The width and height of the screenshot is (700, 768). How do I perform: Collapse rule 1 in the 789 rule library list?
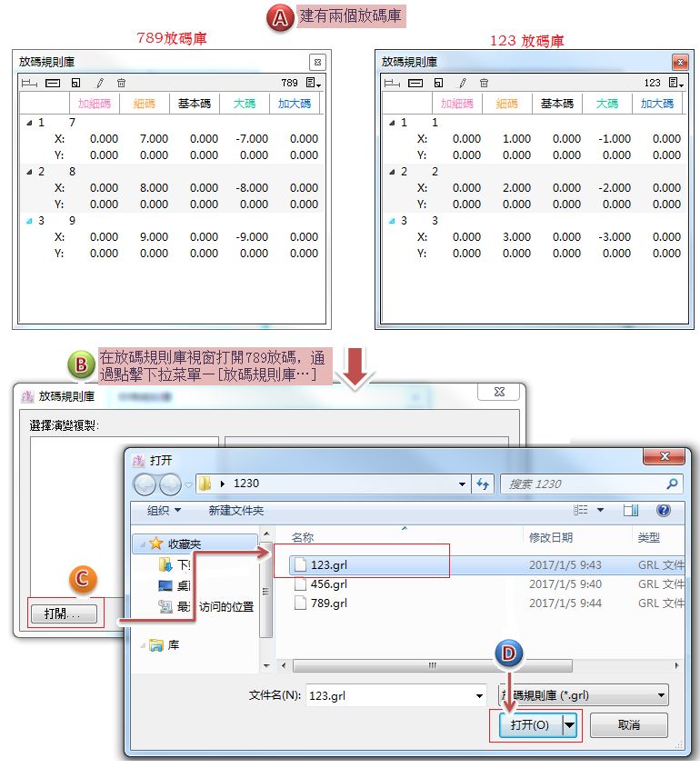click(28, 123)
